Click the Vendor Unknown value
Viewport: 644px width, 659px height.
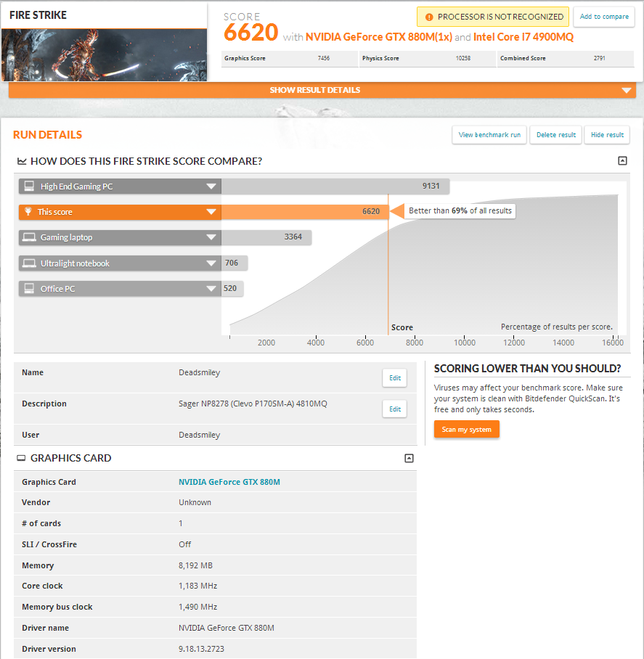click(x=195, y=503)
